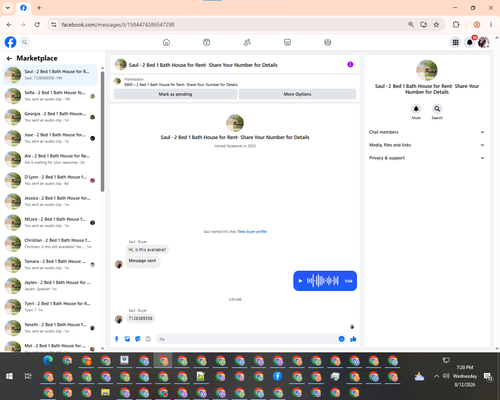This screenshot has height=400, width=500.
Task: Open the MLore conversation
Action: point(50,222)
